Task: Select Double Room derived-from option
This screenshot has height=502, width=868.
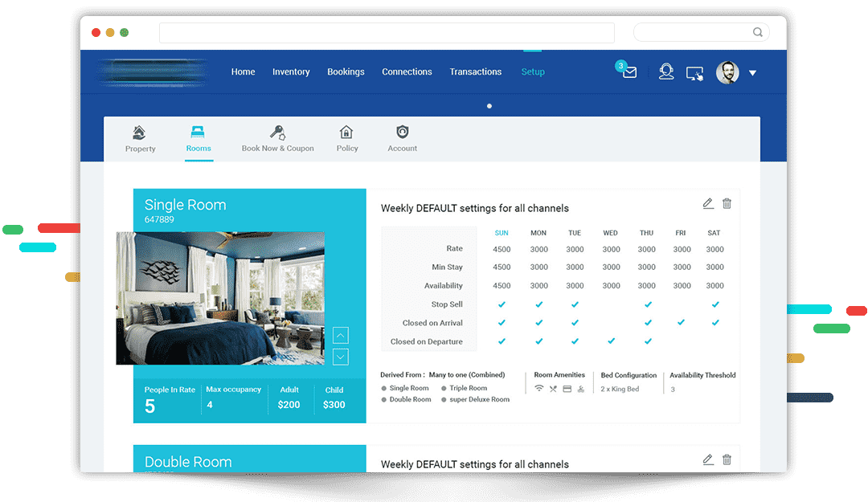Action: point(406,400)
